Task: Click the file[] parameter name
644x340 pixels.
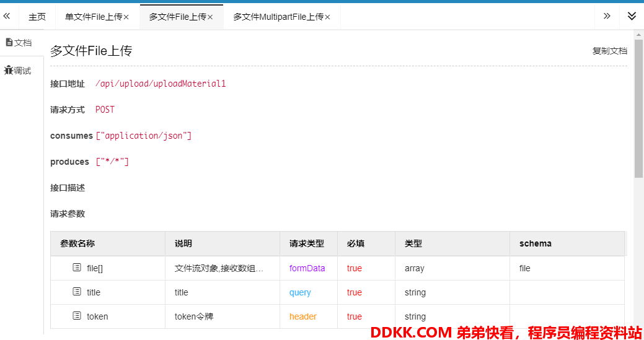Action: click(x=95, y=269)
